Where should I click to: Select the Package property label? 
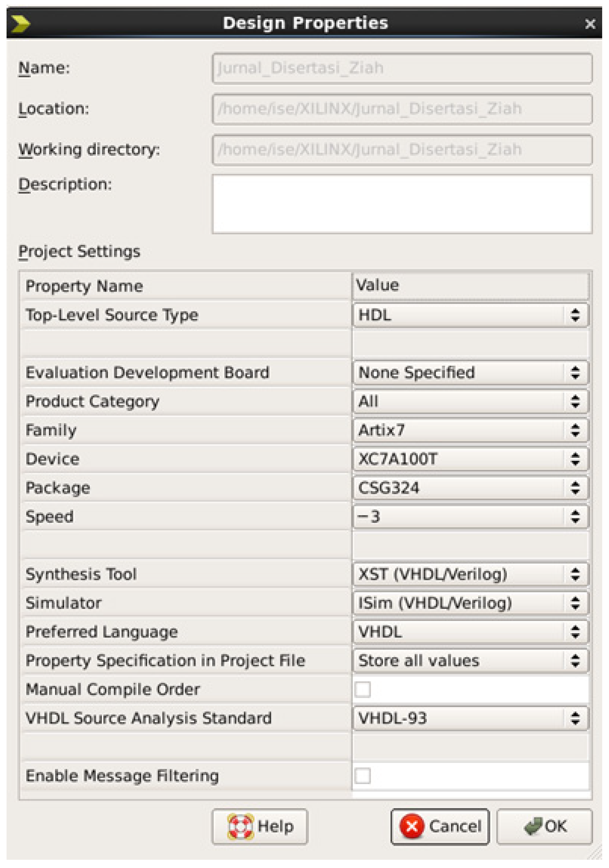[58, 488]
